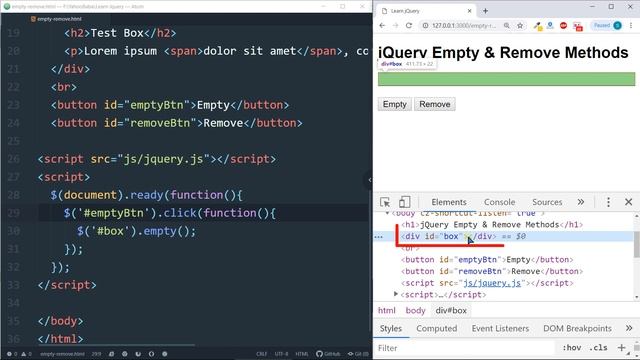The height and width of the screenshot is (360, 640).
Task: Change CRLF line ending in Atom status bar
Action: point(262,354)
